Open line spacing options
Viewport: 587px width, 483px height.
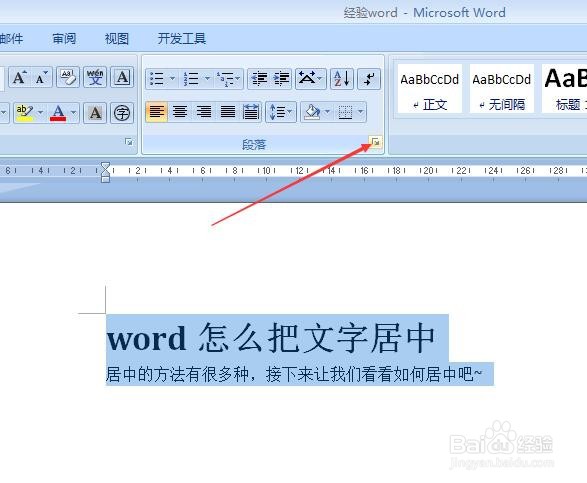click(x=281, y=112)
